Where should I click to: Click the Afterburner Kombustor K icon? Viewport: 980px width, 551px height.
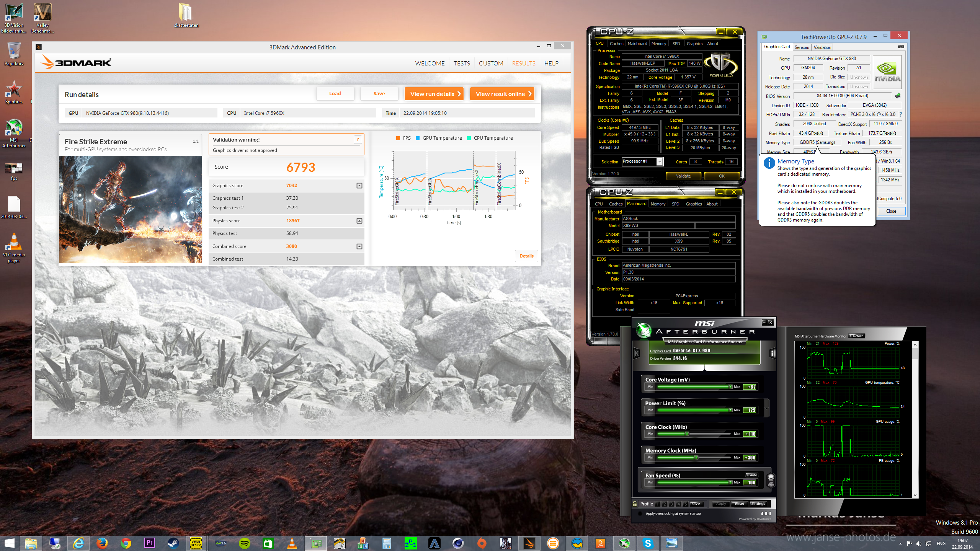click(637, 353)
